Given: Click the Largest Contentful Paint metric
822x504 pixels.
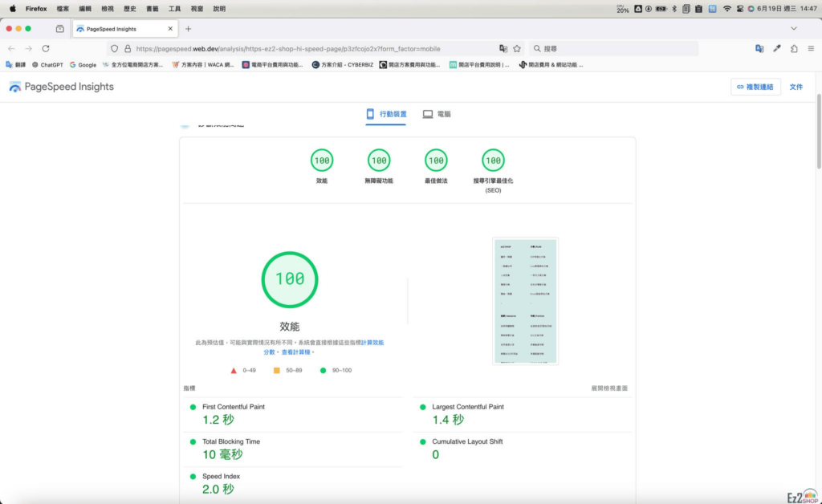Looking at the screenshot, I should point(523,414).
